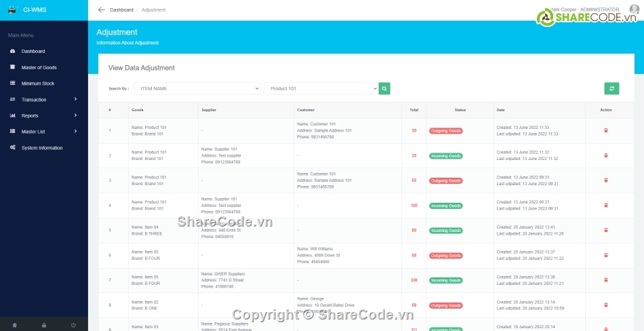Click 'View Data Adjustment' heading
644x331 pixels.
(141, 68)
